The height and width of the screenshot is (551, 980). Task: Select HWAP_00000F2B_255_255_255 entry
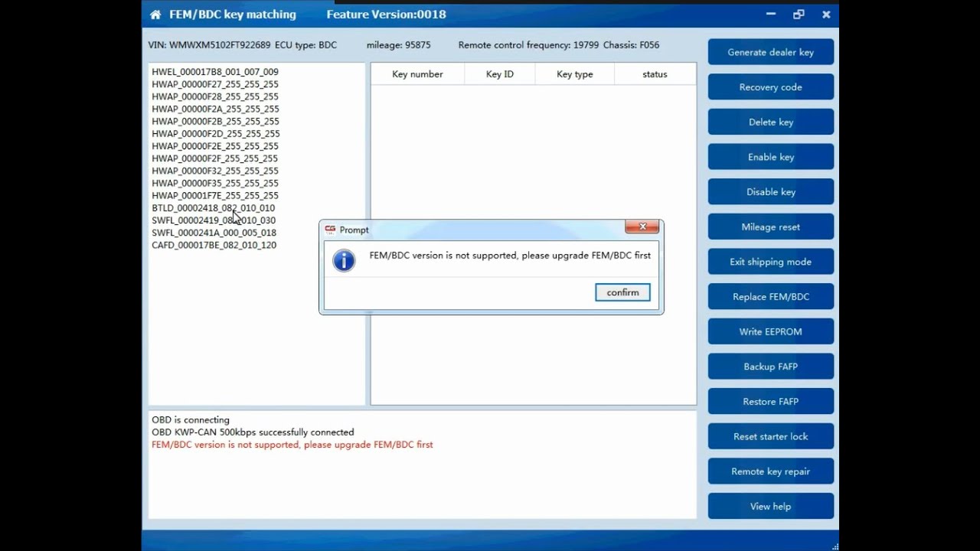coord(215,121)
